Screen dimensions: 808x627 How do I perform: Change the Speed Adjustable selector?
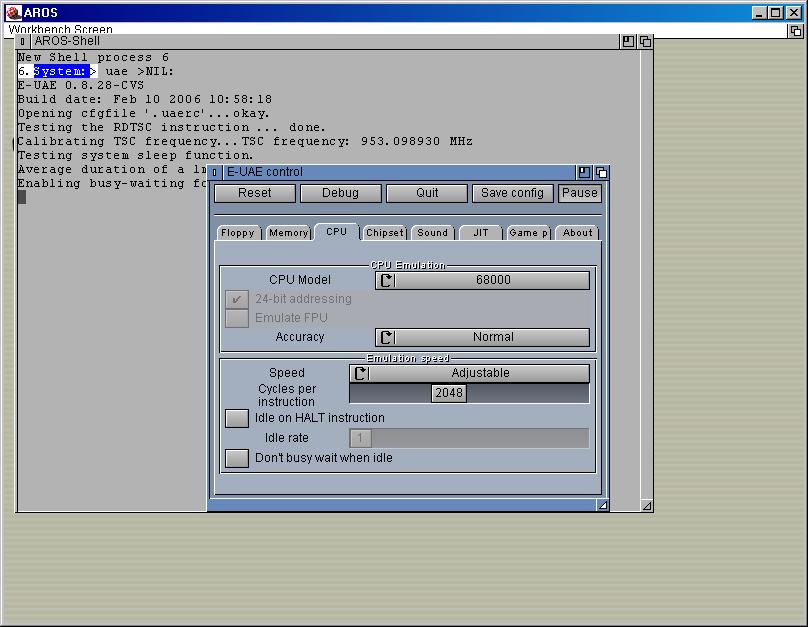coord(469,374)
